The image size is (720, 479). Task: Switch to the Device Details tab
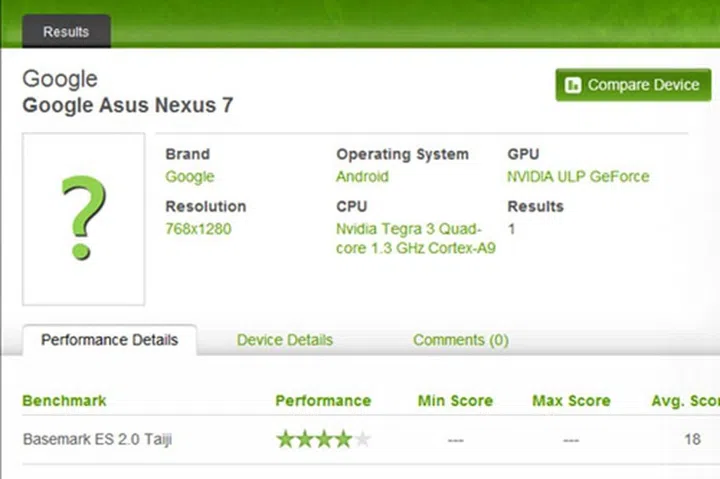[284, 340]
